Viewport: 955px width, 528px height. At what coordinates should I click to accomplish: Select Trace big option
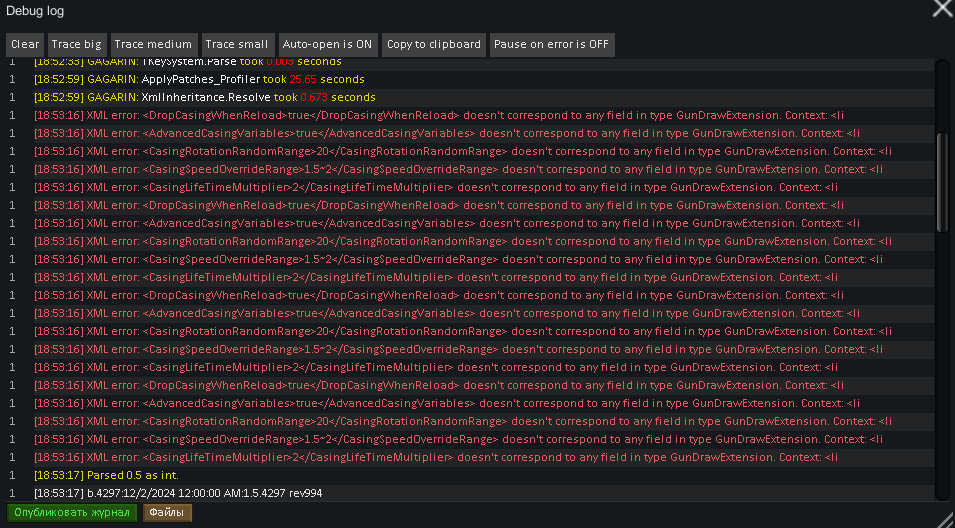(x=77, y=45)
